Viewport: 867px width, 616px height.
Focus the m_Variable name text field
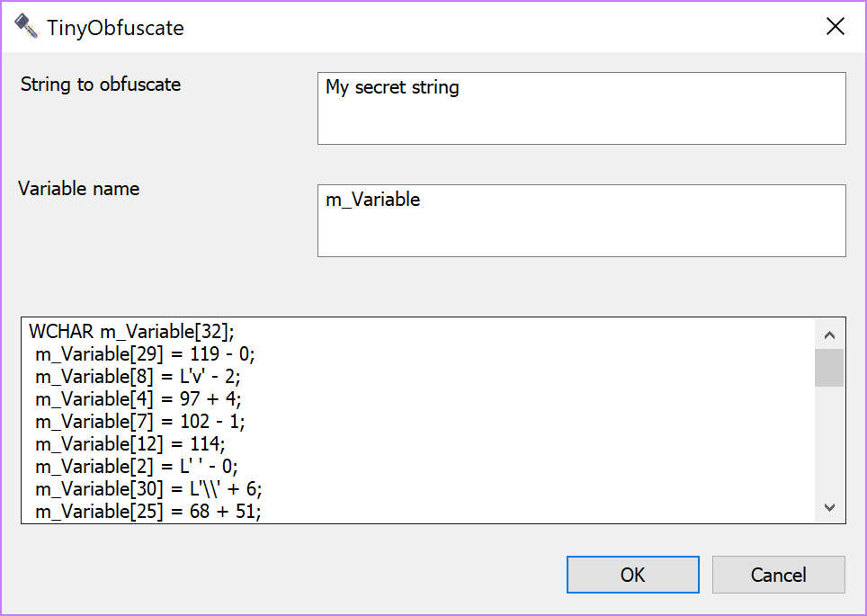[581, 220]
